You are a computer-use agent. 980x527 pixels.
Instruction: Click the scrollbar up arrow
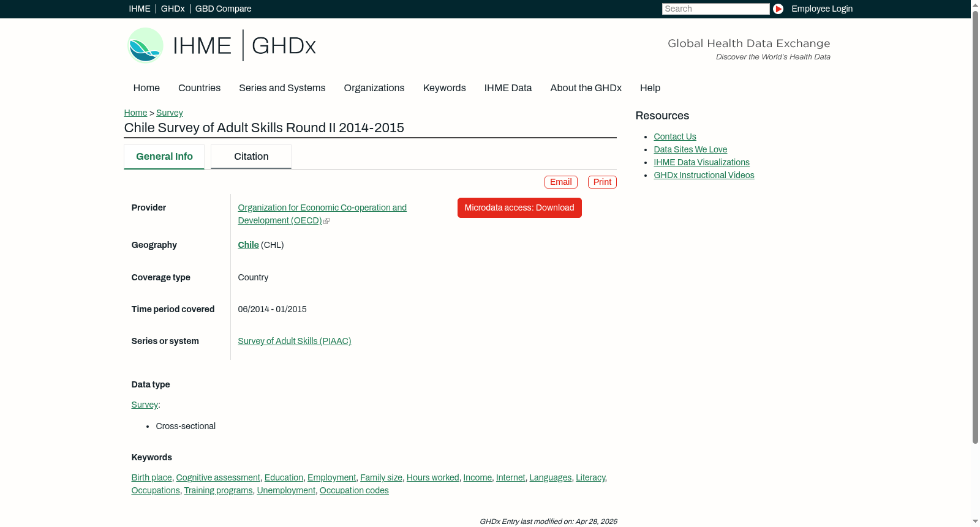[x=975, y=4]
